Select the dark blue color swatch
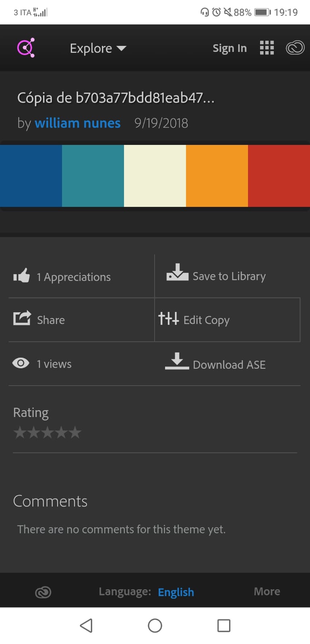310x644 pixels. (x=31, y=176)
